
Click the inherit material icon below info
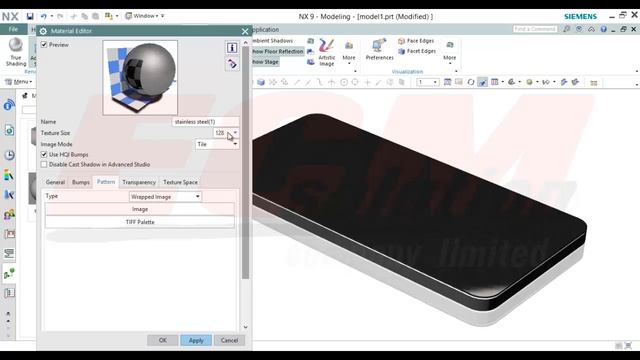pyautogui.click(x=232, y=64)
